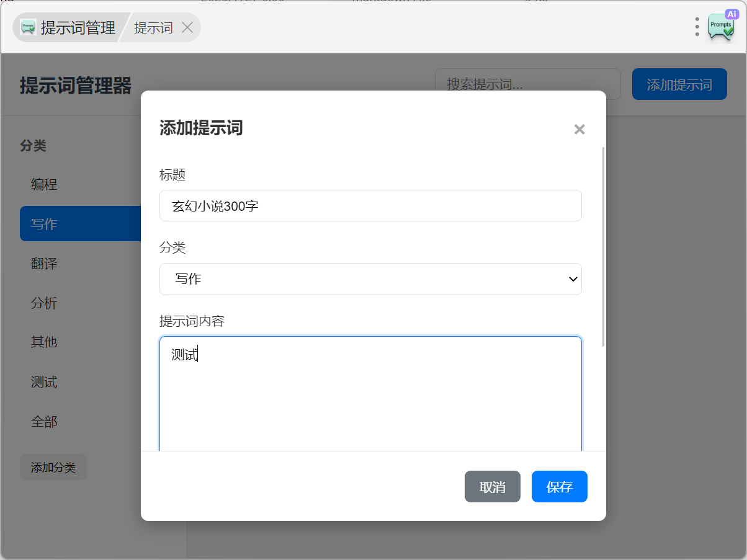Click the 添加提示词 dialog heading

click(201, 128)
